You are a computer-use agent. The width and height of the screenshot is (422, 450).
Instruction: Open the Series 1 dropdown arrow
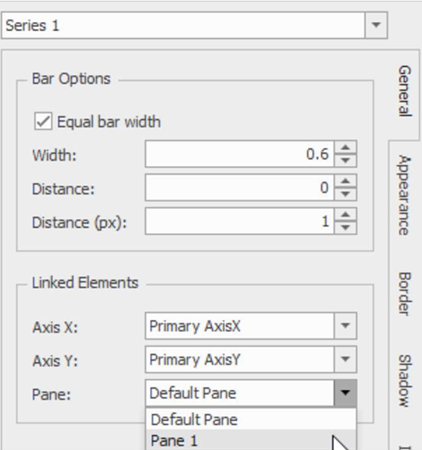376,25
